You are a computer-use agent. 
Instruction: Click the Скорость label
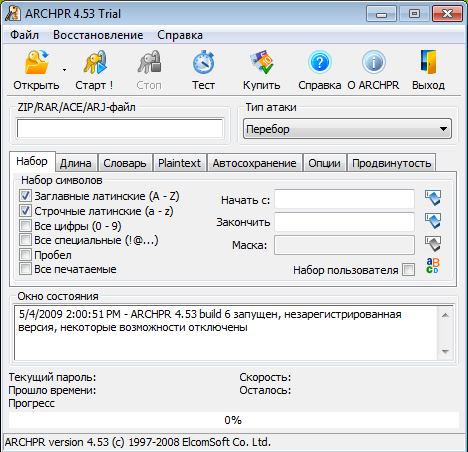click(265, 377)
